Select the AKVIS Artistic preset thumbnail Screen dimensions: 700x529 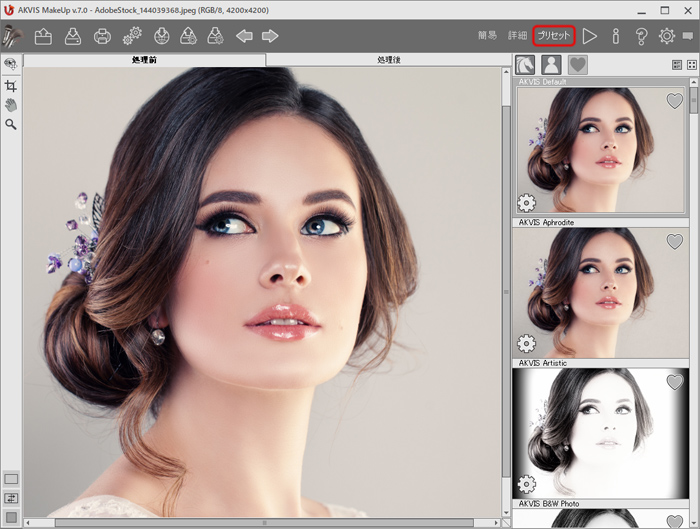[600, 433]
